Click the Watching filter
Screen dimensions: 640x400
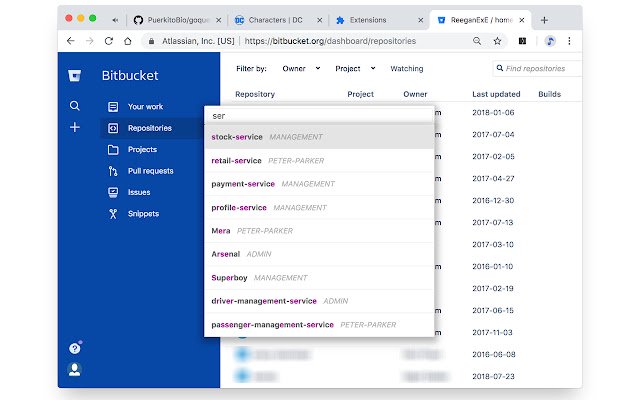point(407,69)
